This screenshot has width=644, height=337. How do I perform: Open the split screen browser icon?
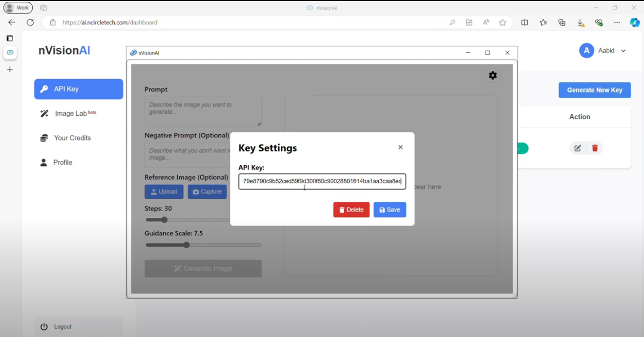coord(525,22)
